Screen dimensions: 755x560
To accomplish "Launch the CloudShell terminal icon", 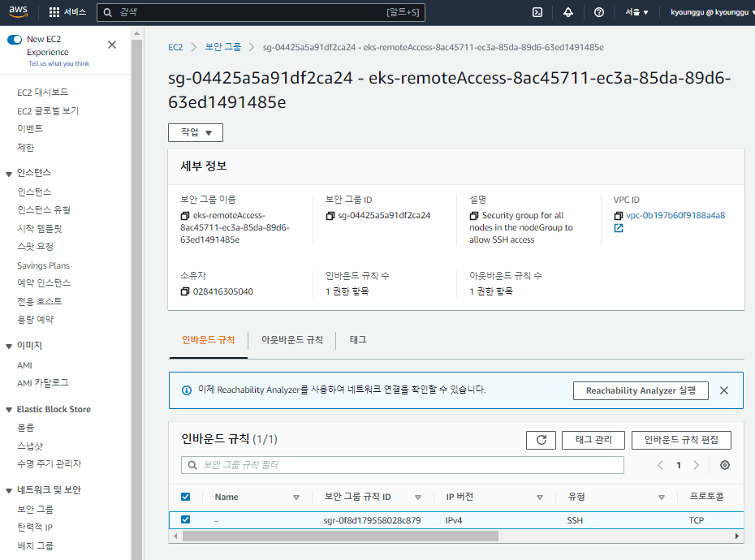I will tap(537, 12).
